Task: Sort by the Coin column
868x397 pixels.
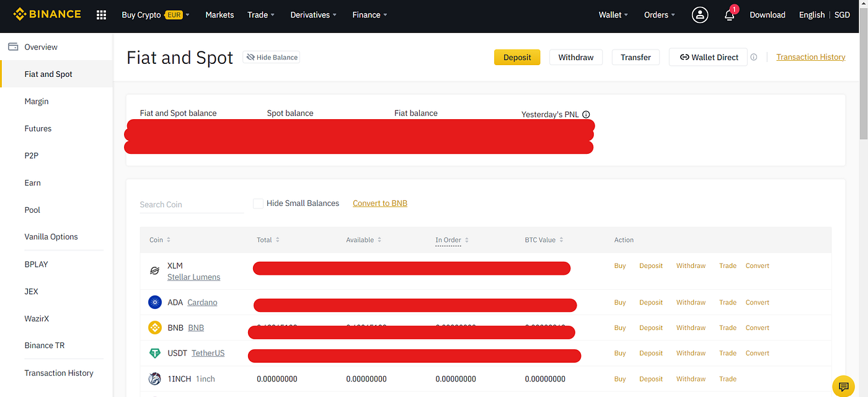Action: coord(160,240)
